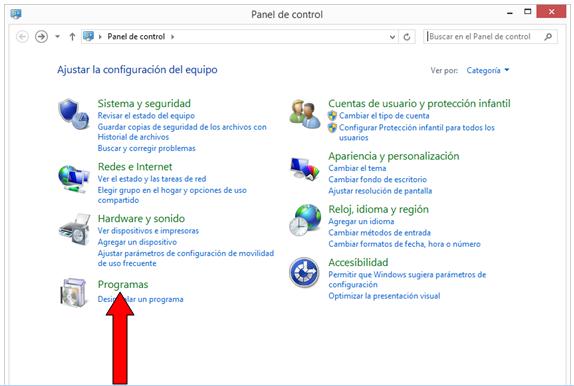Screen dimensions: 574x386
Task: Expand the chevron before Panel de control breadcrumb
Action: tap(100, 37)
